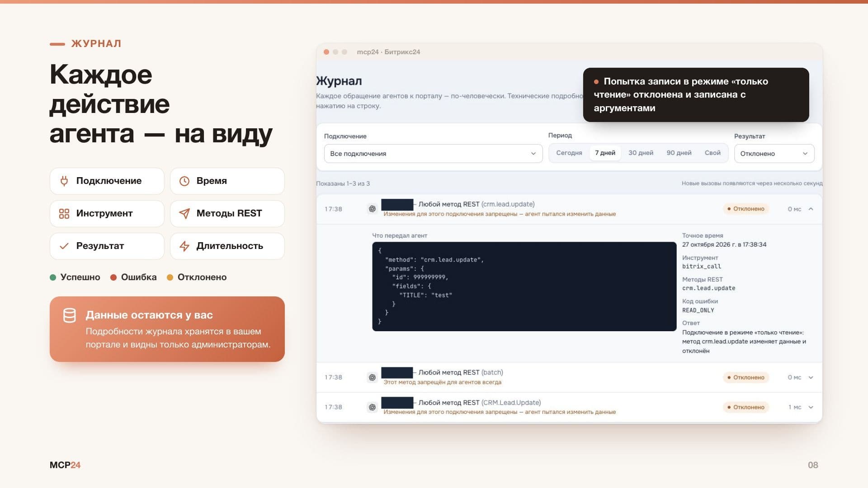Image resolution: width=868 pixels, height=488 pixels.
Task: Click the grid icon on the Инструмент chip
Action: [x=64, y=214]
